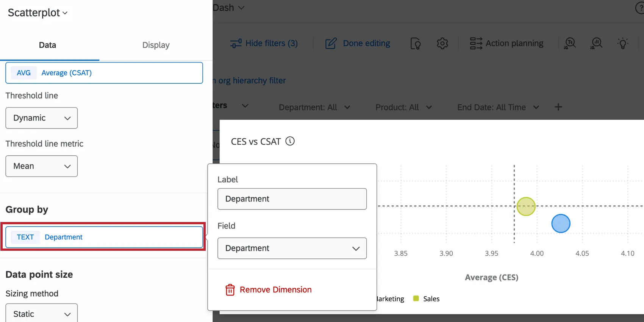Click the Stats iQ magnifier icon

[x=596, y=44]
